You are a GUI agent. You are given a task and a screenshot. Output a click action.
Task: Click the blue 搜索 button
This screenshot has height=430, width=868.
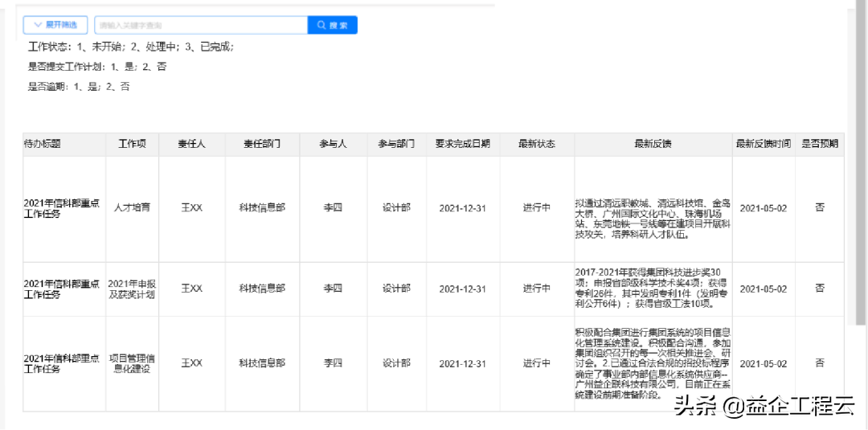coord(332,25)
